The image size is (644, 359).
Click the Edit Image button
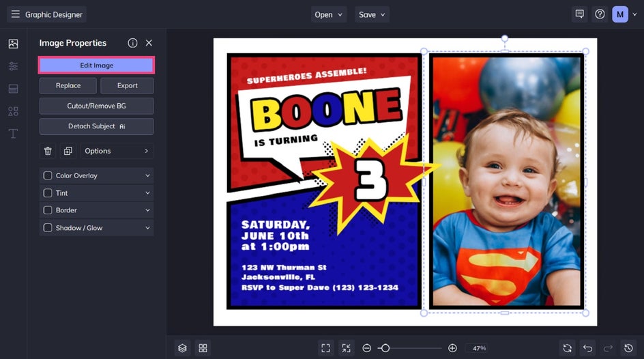(x=96, y=66)
